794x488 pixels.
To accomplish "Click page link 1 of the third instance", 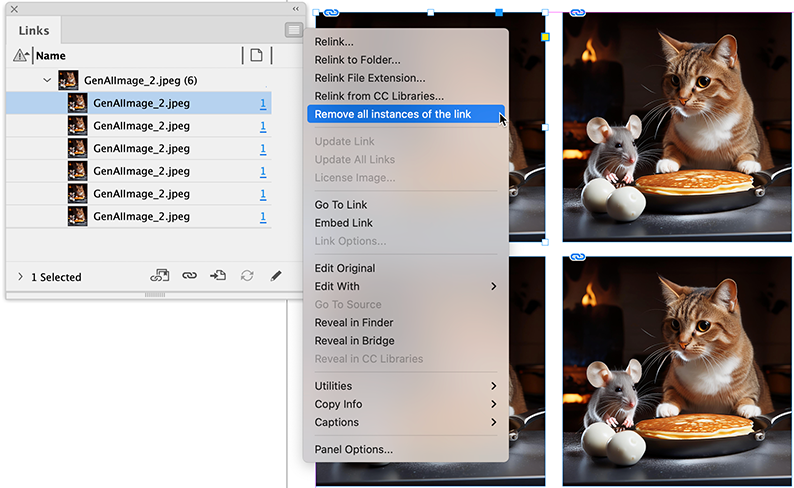I will click(263, 149).
